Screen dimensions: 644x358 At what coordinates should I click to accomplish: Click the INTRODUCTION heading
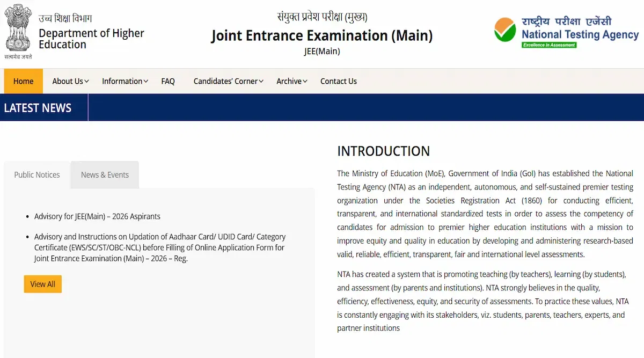click(383, 151)
